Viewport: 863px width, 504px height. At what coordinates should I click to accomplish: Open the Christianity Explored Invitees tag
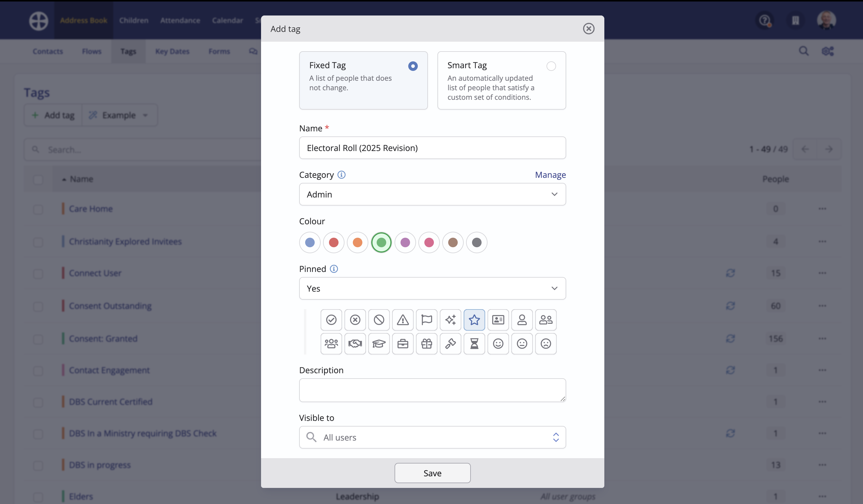tap(125, 242)
